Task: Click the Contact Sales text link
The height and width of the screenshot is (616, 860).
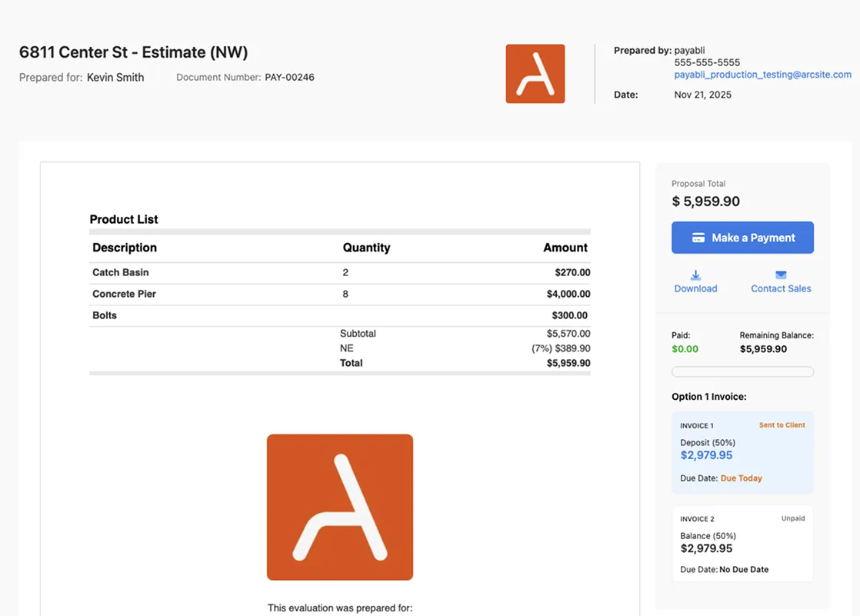Action: pos(781,289)
